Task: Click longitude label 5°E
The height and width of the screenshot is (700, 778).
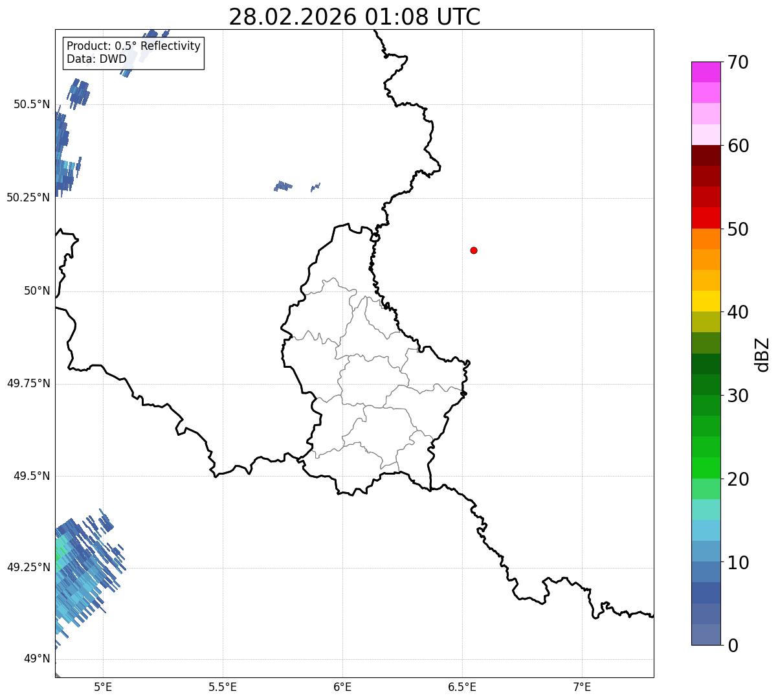Action: [x=103, y=686]
